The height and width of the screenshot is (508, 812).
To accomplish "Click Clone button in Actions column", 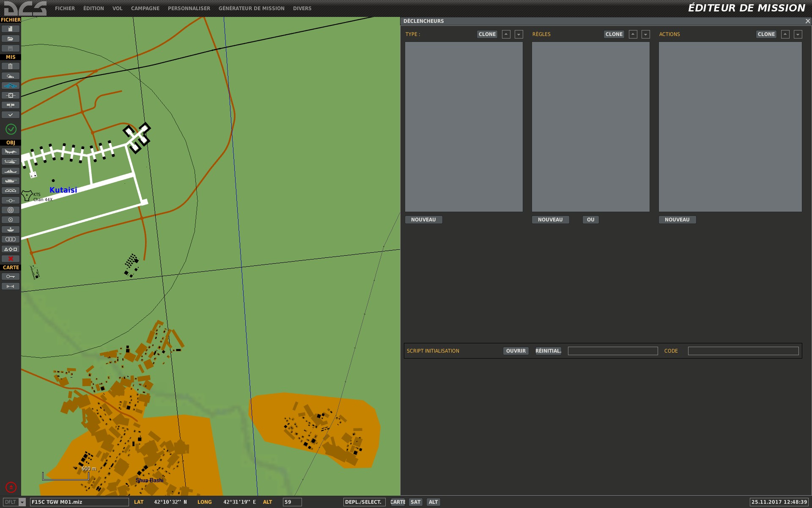I will tap(766, 34).
